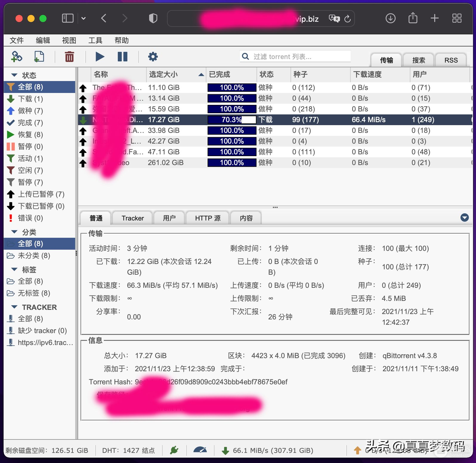Screen dimensions: 476x463
Task: Resume torrents with the play icon
Action: pyautogui.click(x=100, y=57)
